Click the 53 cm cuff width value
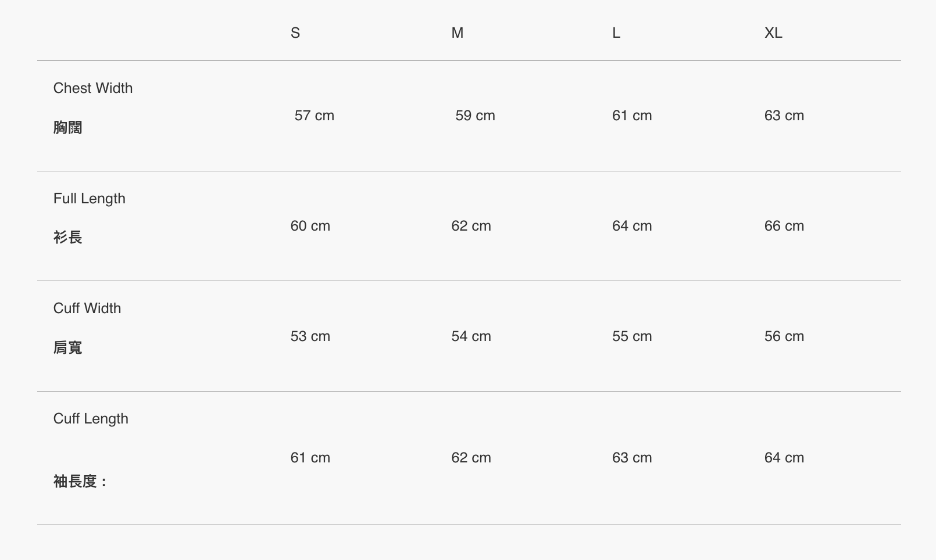The image size is (936, 560). [310, 336]
